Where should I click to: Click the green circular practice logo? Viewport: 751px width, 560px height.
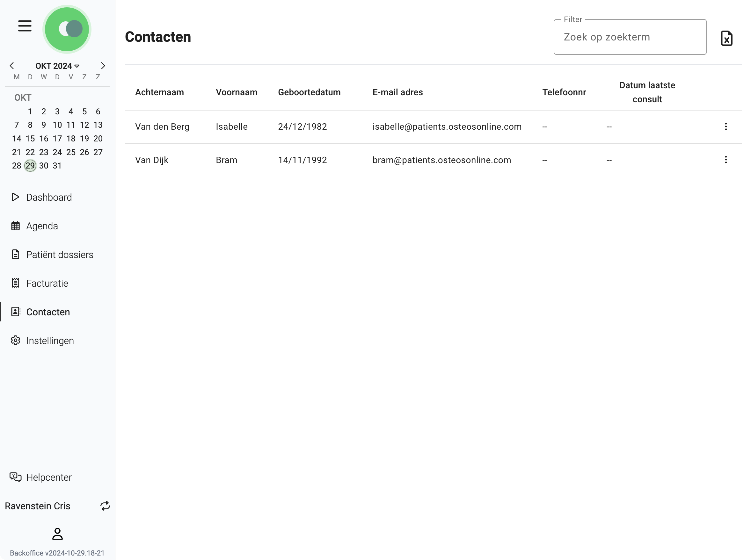pyautogui.click(x=67, y=29)
